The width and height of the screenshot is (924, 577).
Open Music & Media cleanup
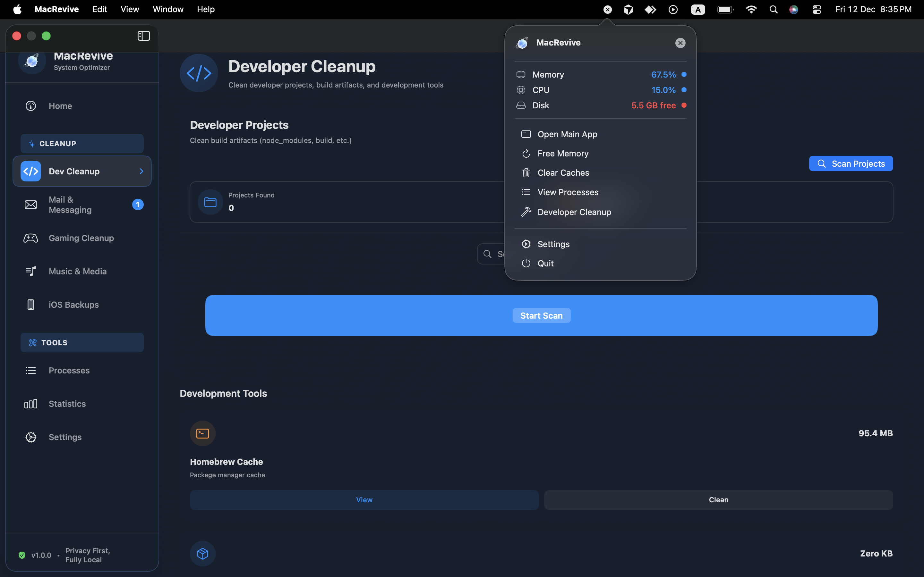tap(78, 271)
